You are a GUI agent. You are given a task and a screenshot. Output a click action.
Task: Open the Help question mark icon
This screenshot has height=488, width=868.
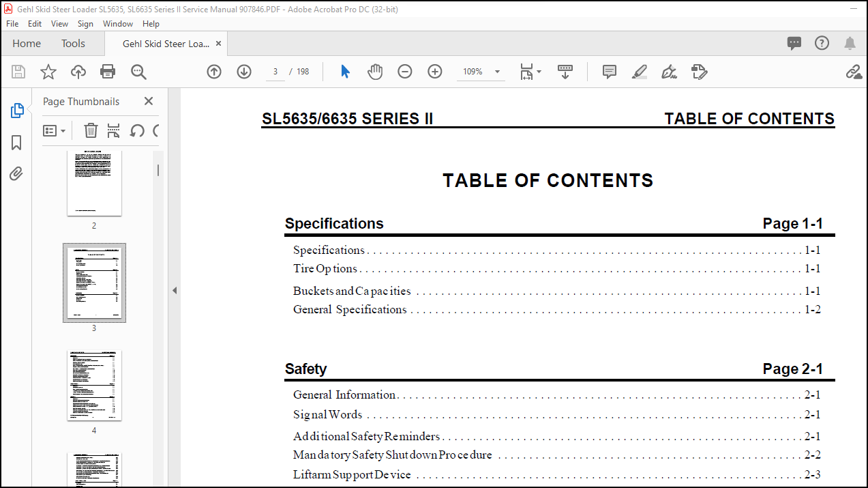[822, 43]
